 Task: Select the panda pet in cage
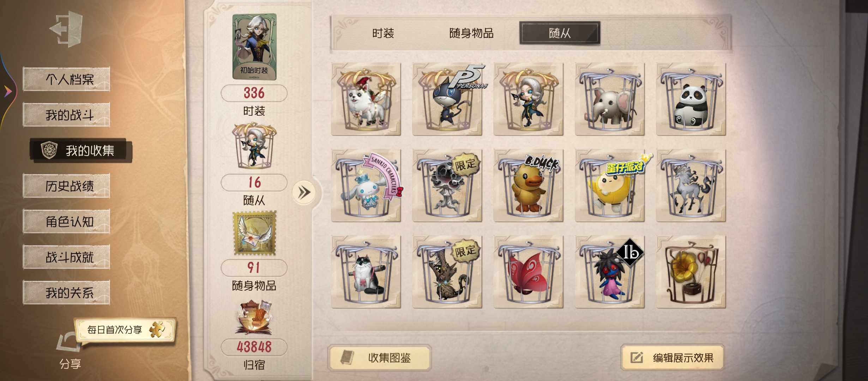[691, 99]
